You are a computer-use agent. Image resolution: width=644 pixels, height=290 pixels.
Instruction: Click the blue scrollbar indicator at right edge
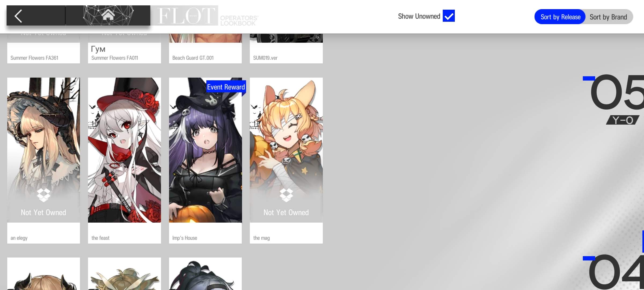(x=643, y=241)
